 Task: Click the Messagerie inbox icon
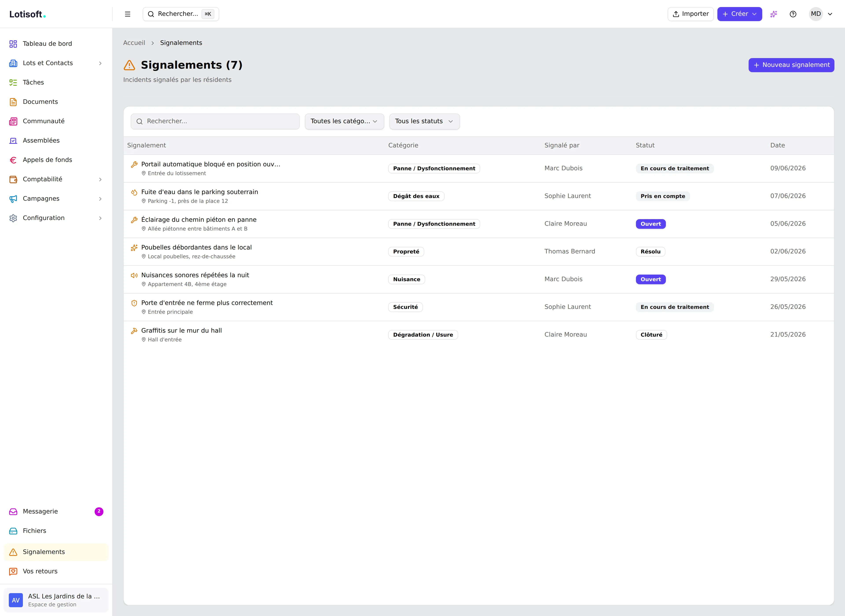(13, 512)
